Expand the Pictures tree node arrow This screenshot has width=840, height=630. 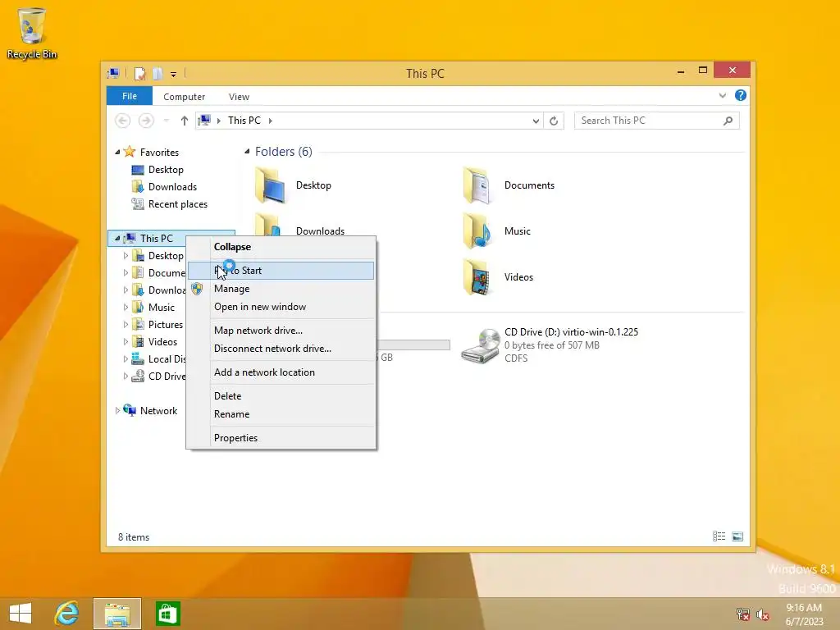(x=126, y=325)
